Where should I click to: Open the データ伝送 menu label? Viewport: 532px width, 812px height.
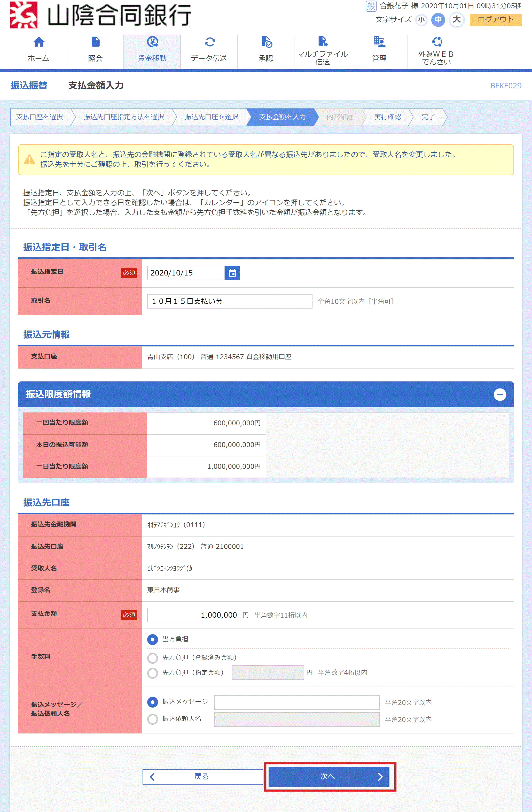209,58
